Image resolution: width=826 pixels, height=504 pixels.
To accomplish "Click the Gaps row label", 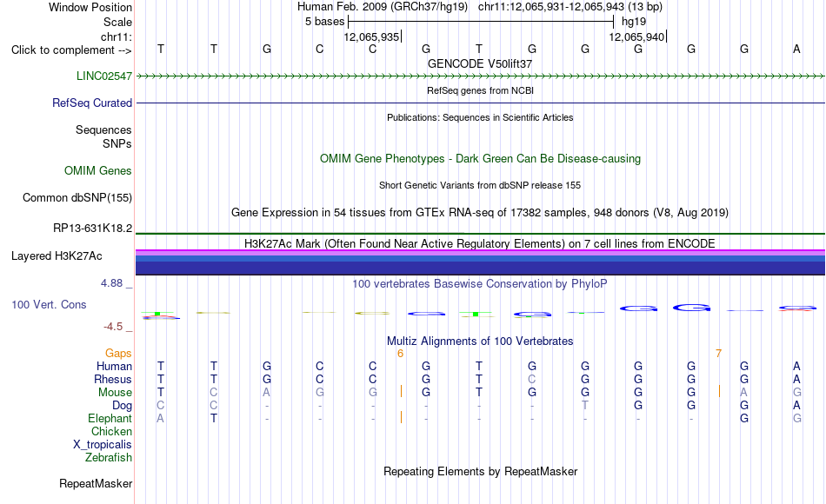I will [118, 354].
